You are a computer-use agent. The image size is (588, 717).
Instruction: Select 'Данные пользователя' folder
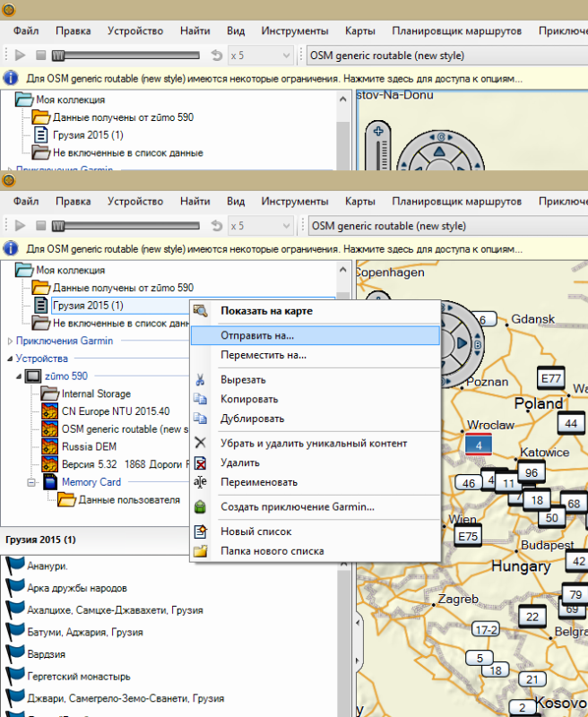point(129,500)
